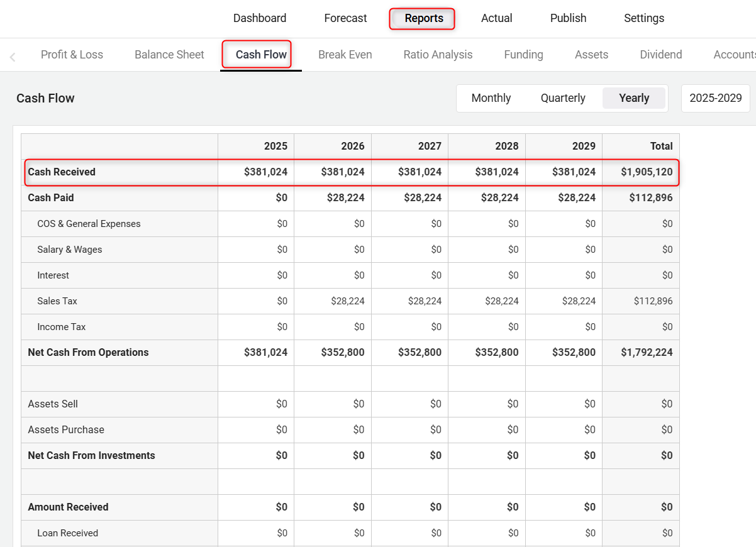
Task: Switch to the Assets tab
Action: (x=591, y=55)
